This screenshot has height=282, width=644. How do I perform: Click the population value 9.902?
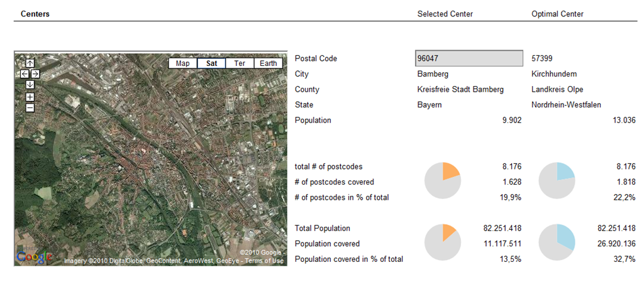pos(512,121)
